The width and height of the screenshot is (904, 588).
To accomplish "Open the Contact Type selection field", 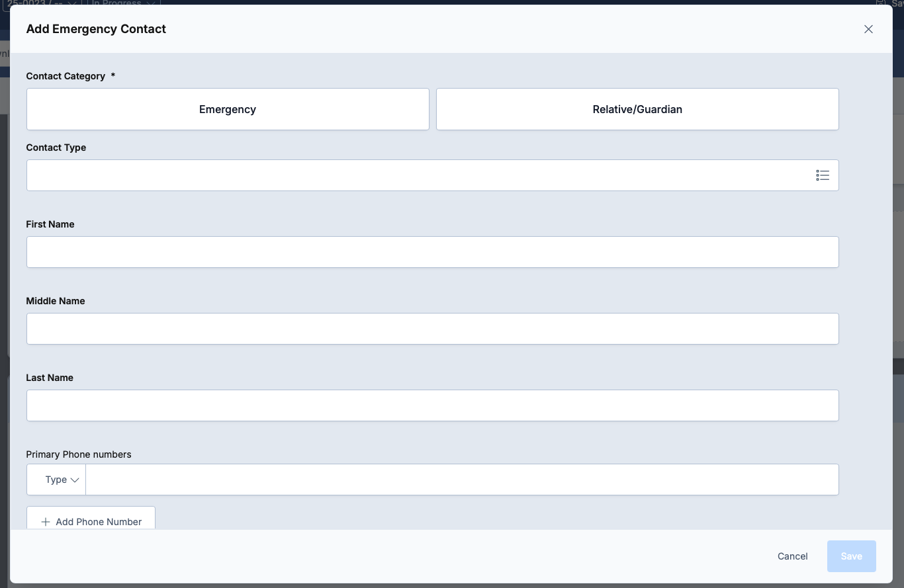I will pos(417,175).
